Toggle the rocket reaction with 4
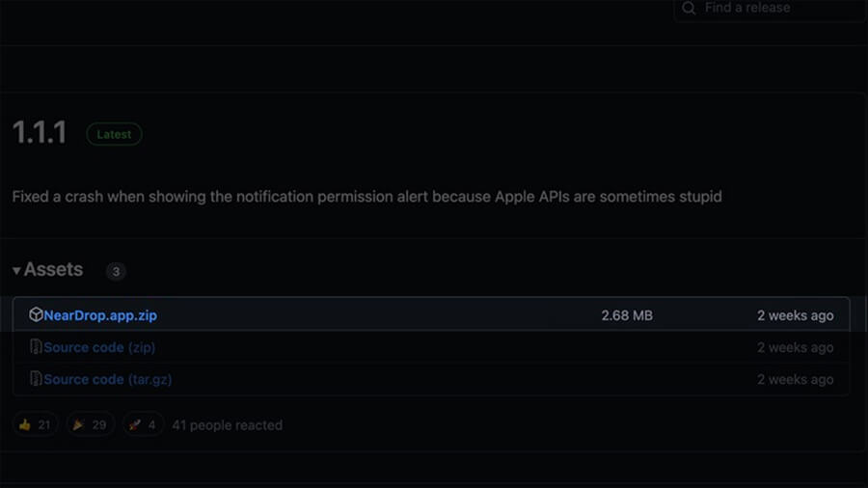868x488 pixels. [142, 424]
